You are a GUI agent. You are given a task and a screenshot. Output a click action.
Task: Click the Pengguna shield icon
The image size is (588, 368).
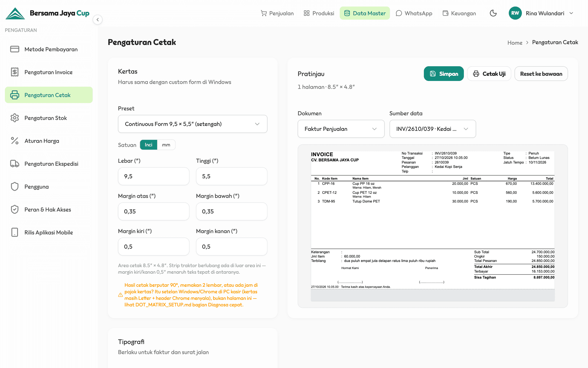pos(15,186)
